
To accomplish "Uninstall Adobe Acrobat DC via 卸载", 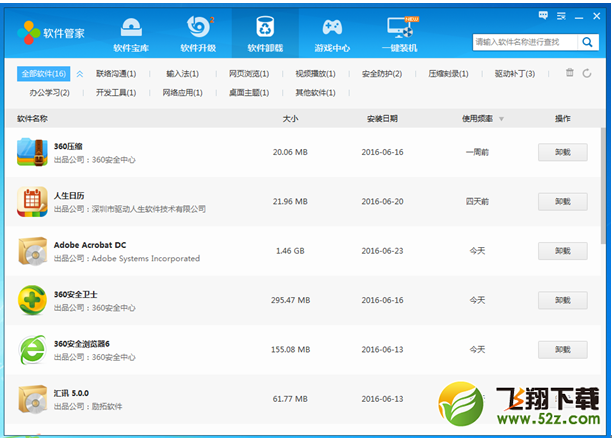I will tap(562, 251).
